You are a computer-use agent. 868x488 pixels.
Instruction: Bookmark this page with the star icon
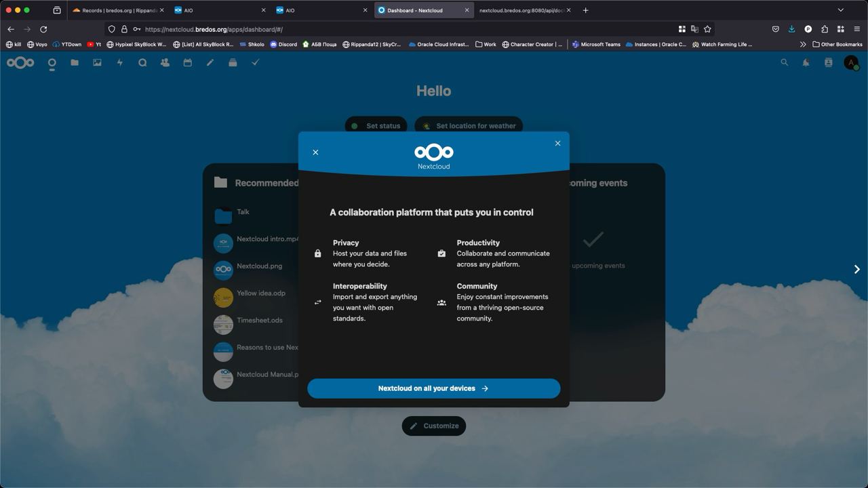point(707,29)
